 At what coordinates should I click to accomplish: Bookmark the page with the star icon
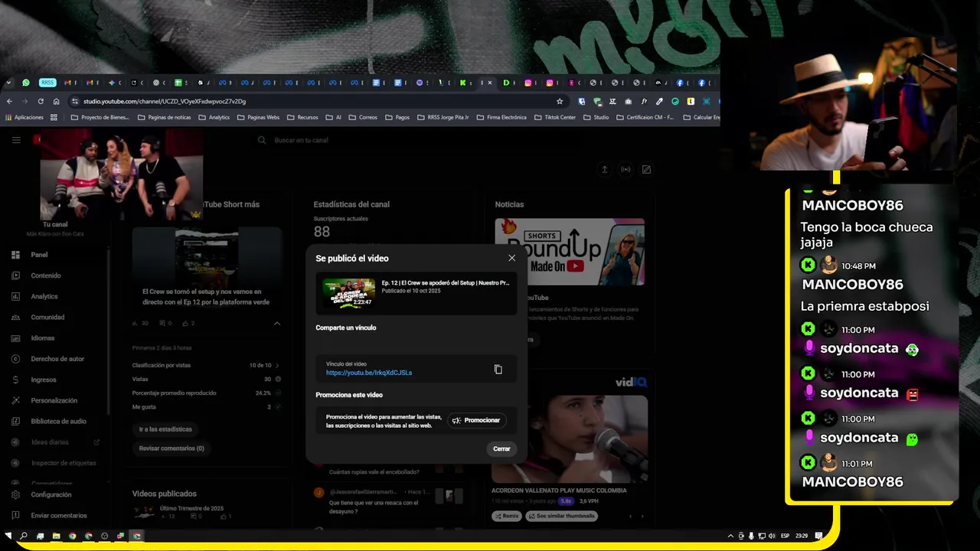(560, 101)
